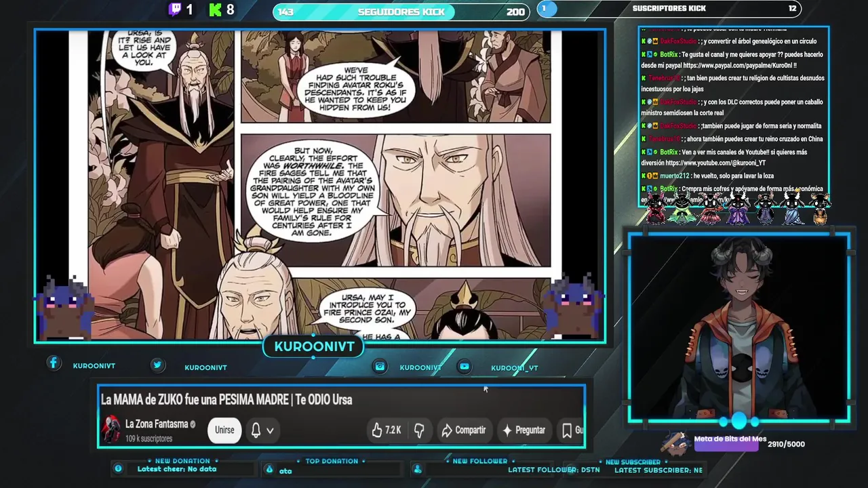Click video title 'La MAMA de ZUKO'
Viewport: 868px width, 488px height.
point(226,400)
